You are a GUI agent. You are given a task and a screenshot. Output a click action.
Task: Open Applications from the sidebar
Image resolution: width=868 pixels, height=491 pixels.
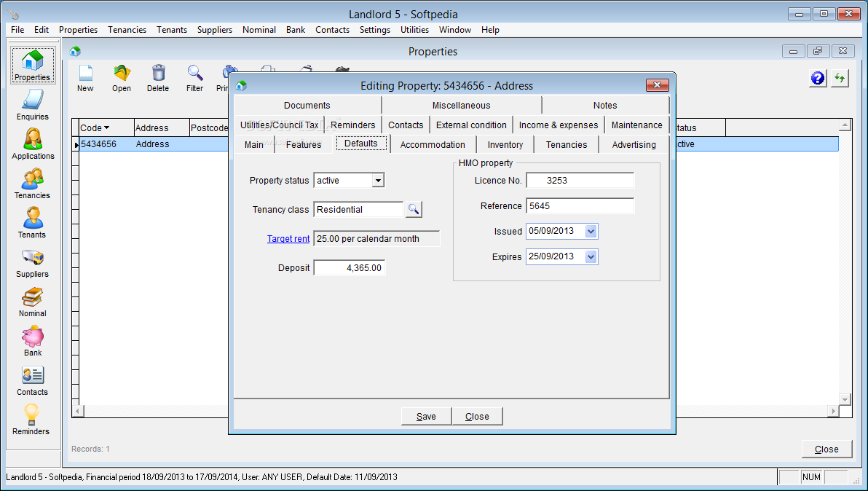pos(33,144)
